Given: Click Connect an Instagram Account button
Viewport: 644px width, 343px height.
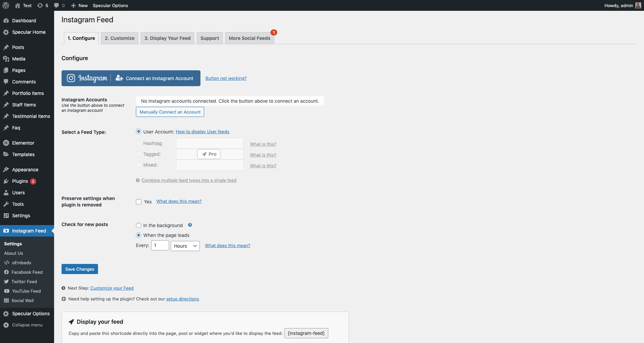Looking at the screenshot, I should tap(131, 78).
